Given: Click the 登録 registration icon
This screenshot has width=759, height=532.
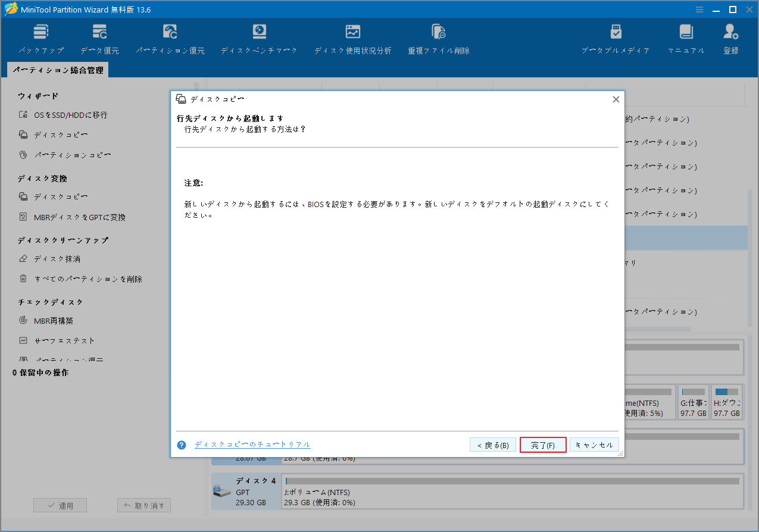Looking at the screenshot, I should (x=730, y=37).
